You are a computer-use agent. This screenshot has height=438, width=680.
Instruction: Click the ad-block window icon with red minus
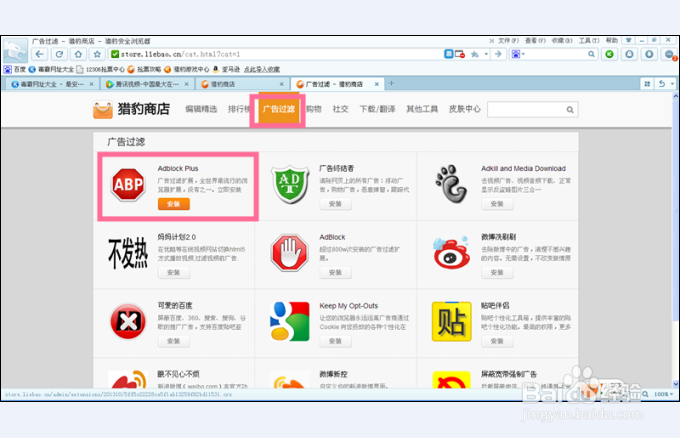tap(460, 54)
